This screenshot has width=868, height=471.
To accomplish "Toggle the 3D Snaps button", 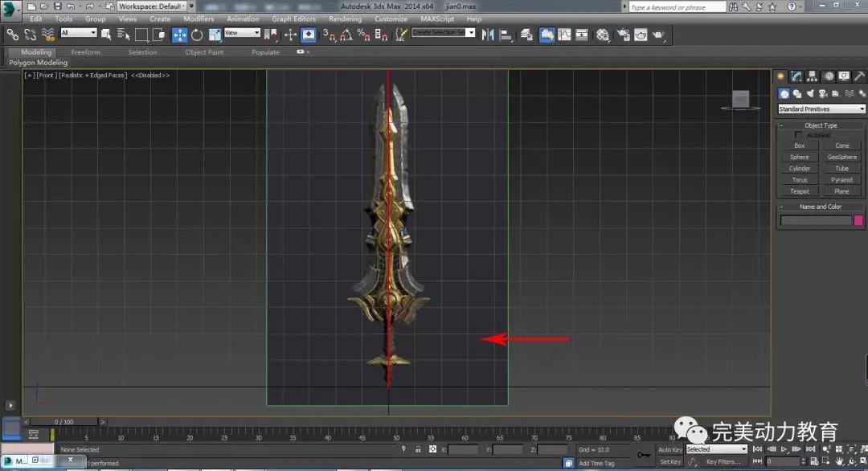I will click(x=329, y=35).
